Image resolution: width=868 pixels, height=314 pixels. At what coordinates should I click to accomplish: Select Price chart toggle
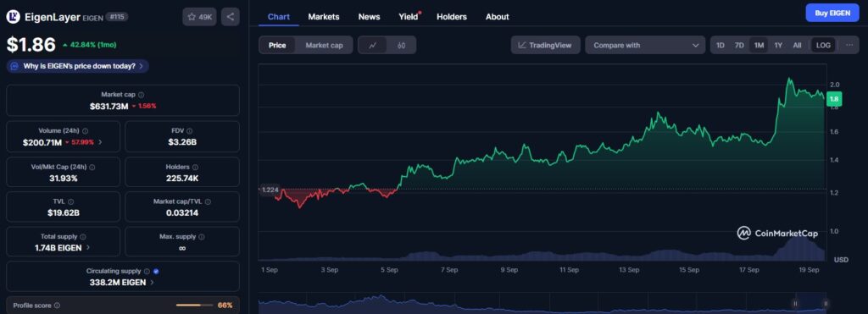click(277, 46)
